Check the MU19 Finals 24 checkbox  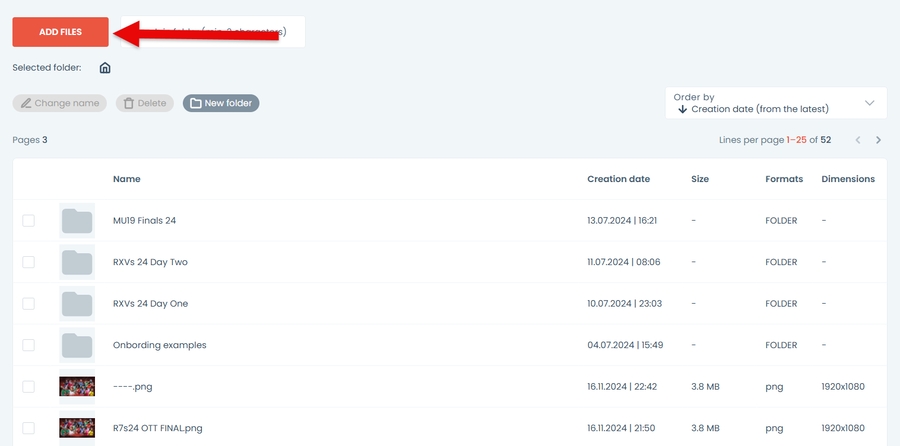[x=28, y=220]
